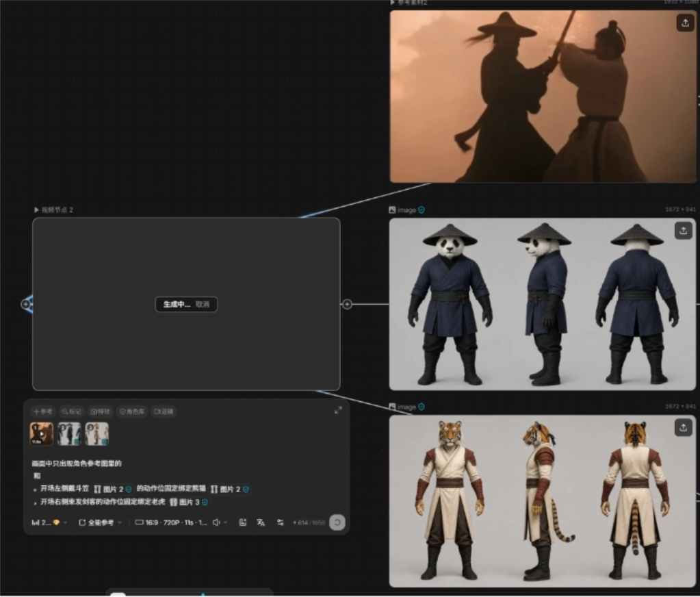Click the translate prompt icon
The width and height of the screenshot is (700, 597).
point(261,522)
